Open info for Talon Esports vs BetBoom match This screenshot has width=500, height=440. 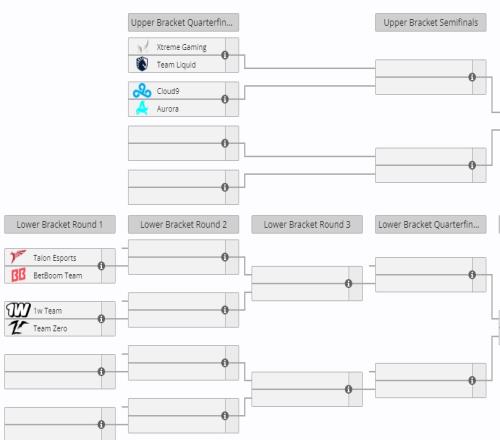tap(101, 266)
